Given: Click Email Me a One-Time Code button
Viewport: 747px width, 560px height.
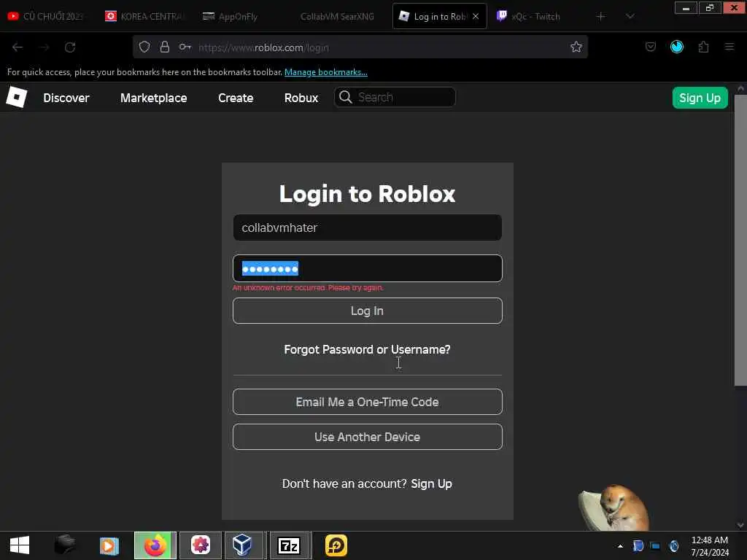Looking at the screenshot, I should tap(368, 402).
